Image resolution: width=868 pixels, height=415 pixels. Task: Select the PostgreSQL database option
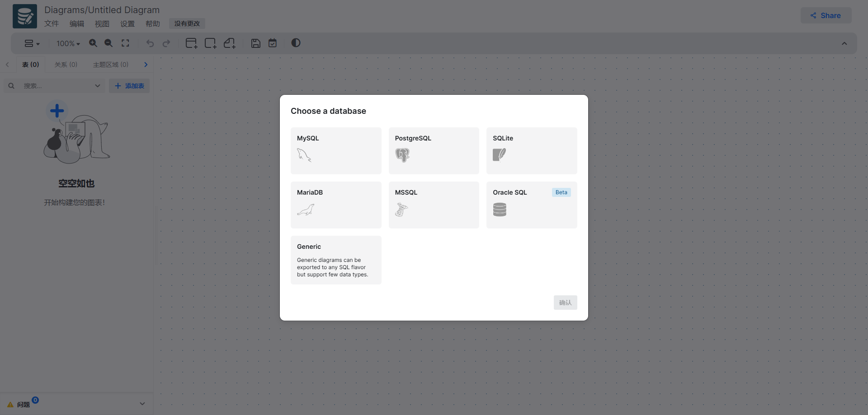click(434, 151)
